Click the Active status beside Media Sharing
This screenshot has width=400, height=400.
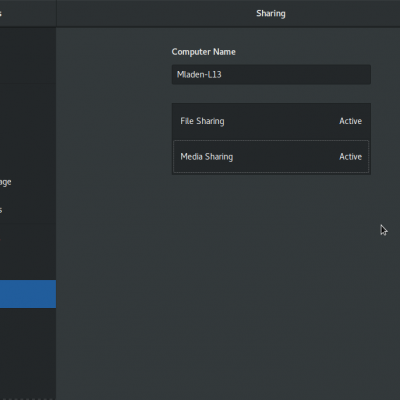pyautogui.click(x=350, y=156)
